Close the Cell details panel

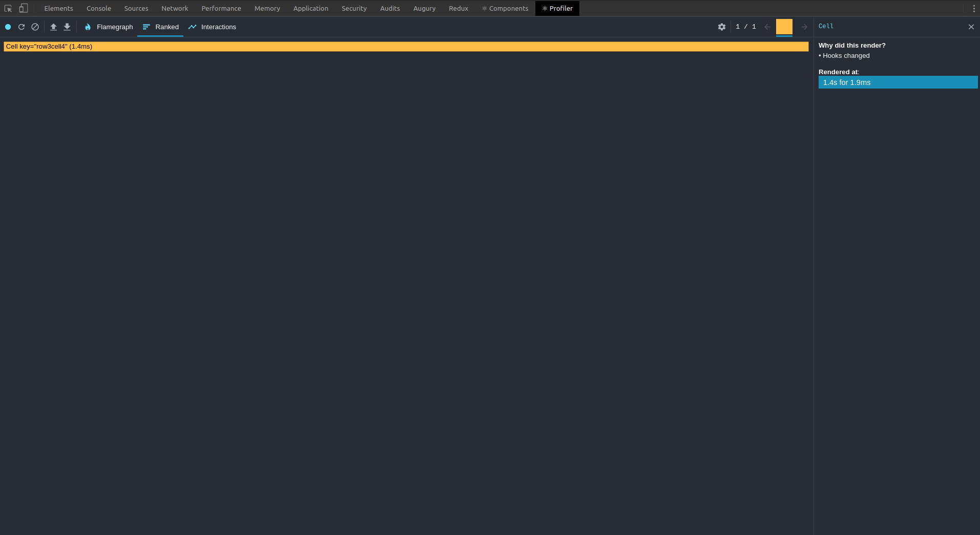(971, 26)
